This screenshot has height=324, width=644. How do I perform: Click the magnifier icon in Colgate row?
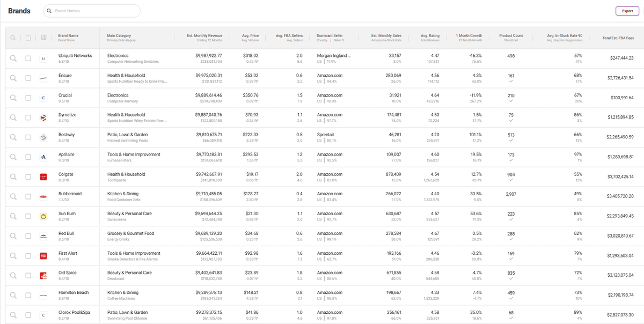coord(13,176)
